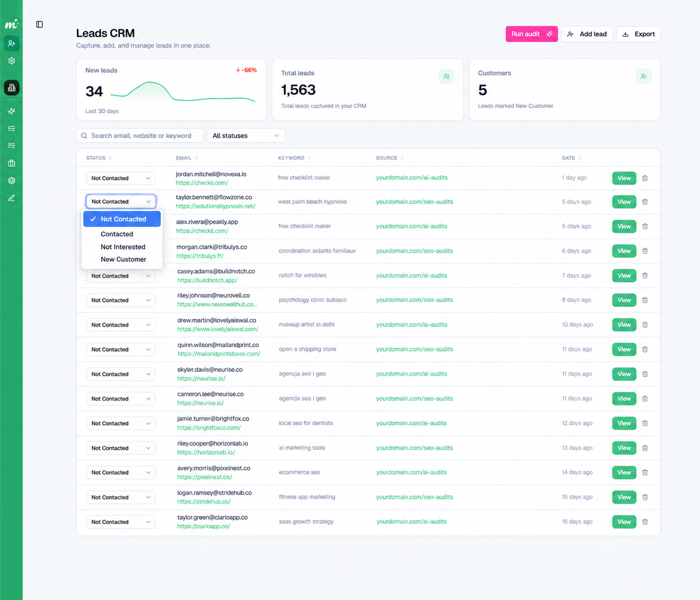Focus the search email, website or keyword field
This screenshot has height=600, width=700.
coord(140,136)
